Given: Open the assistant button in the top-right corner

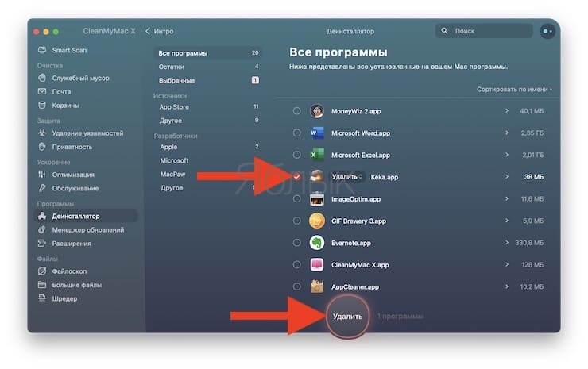Looking at the screenshot, I should coord(547,32).
